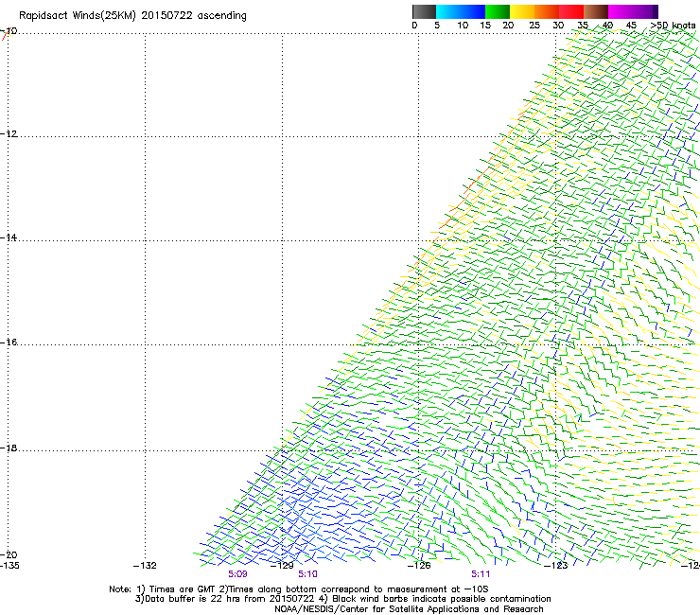
Task: Click the plot title 'Rapidsact Winds(25KM) 20150722 ascending'
Action: (132, 16)
